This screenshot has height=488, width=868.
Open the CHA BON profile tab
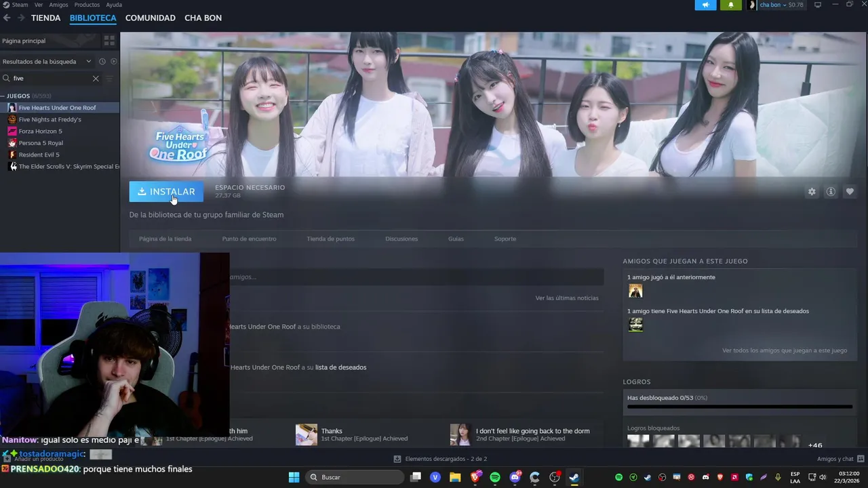tap(203, 18)
